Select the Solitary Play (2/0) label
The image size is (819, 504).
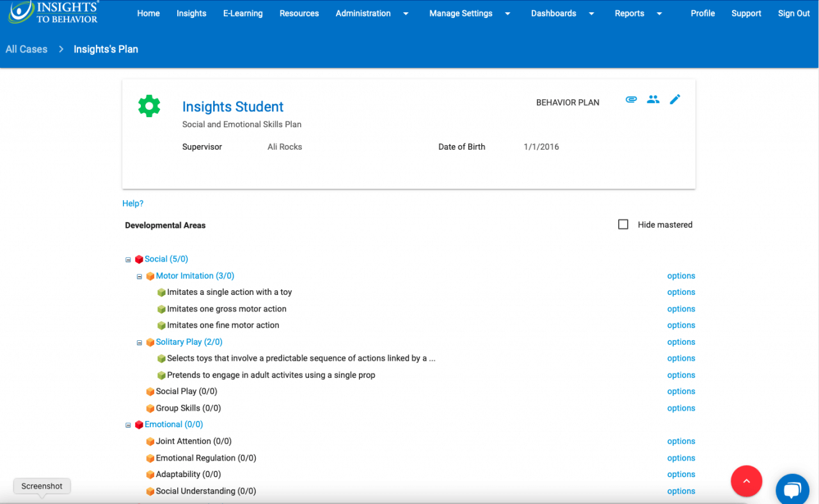[x=189, y=342]
